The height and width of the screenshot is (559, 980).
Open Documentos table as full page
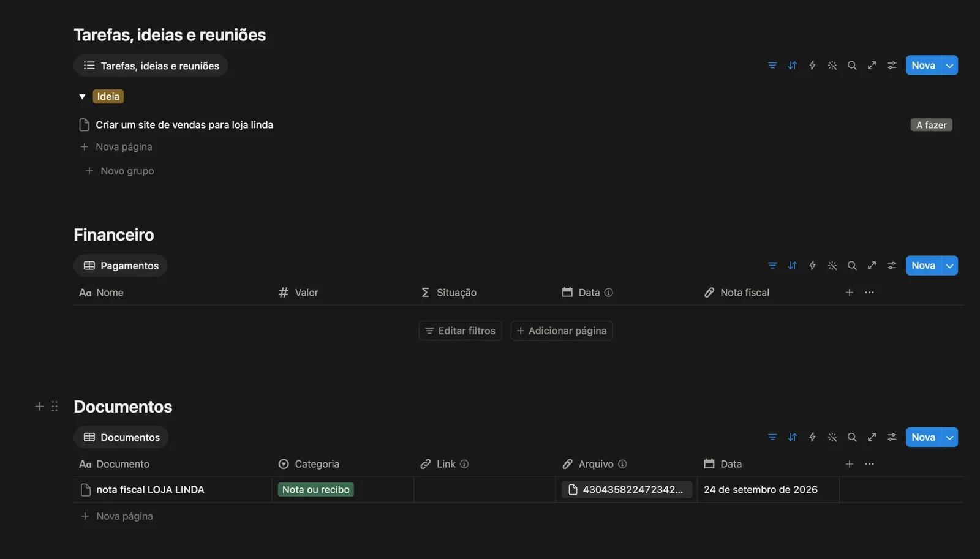click(x=872, y=437)
